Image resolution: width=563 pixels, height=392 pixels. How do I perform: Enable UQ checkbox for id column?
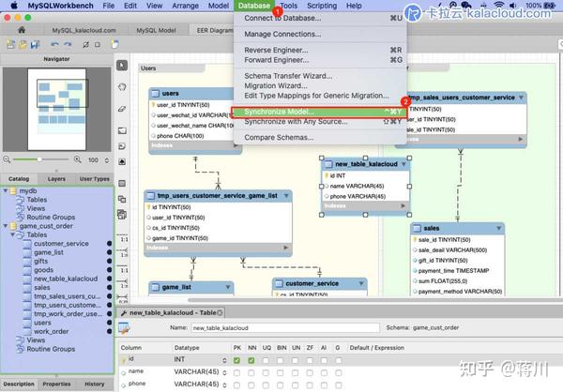coord(266,360)
